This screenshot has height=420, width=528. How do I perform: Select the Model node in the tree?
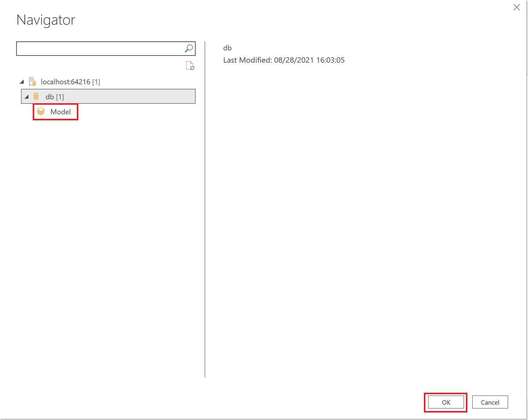pos(60,112)
